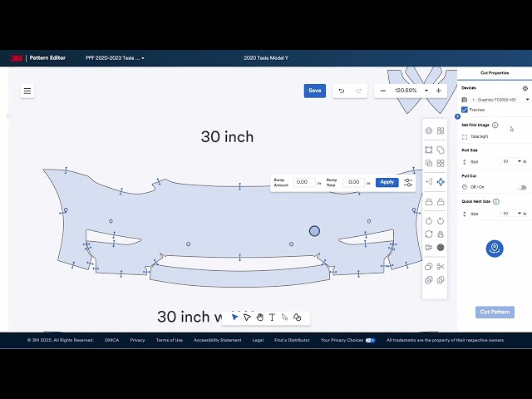The width and height of the screenshot is (532, 399).
Task: Rotate counter-clockwise with the left rotate icon
Action: coord(429,221)
